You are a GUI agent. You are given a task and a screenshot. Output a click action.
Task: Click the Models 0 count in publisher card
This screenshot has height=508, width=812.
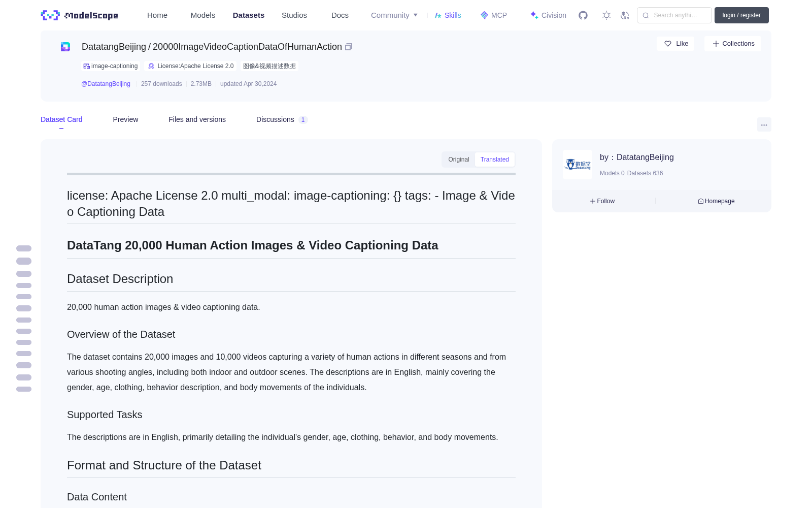tap(612, 173)
